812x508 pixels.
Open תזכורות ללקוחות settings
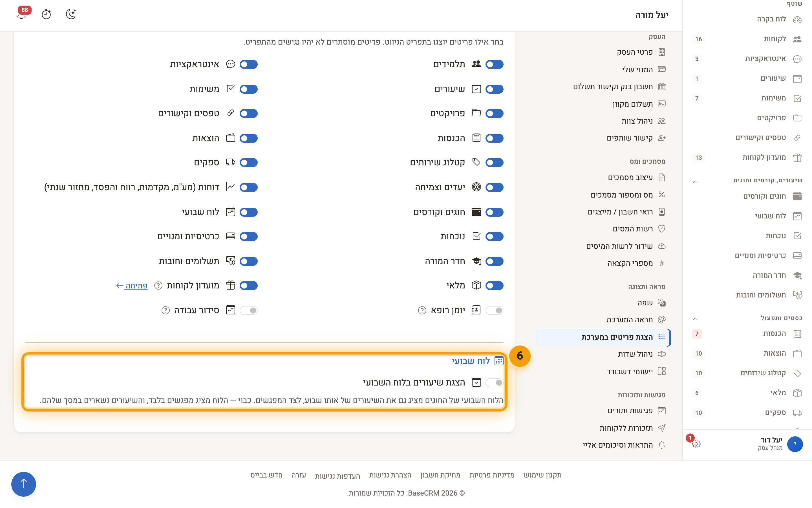[603, 428]
